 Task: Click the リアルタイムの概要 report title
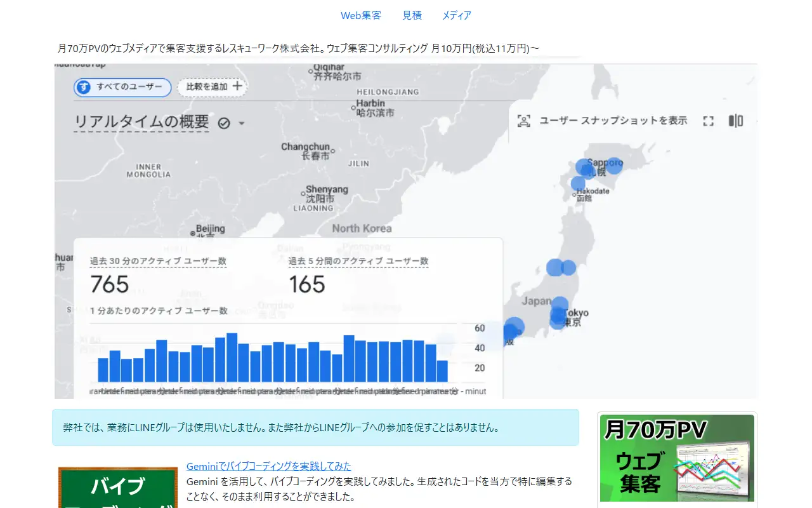click(x=141, y=122)
